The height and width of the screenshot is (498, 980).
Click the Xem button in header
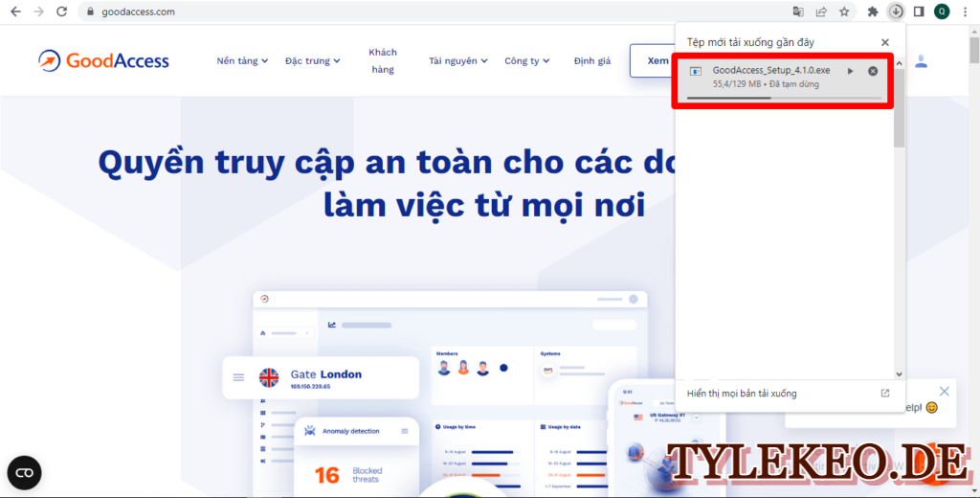(x=653, y=60)
